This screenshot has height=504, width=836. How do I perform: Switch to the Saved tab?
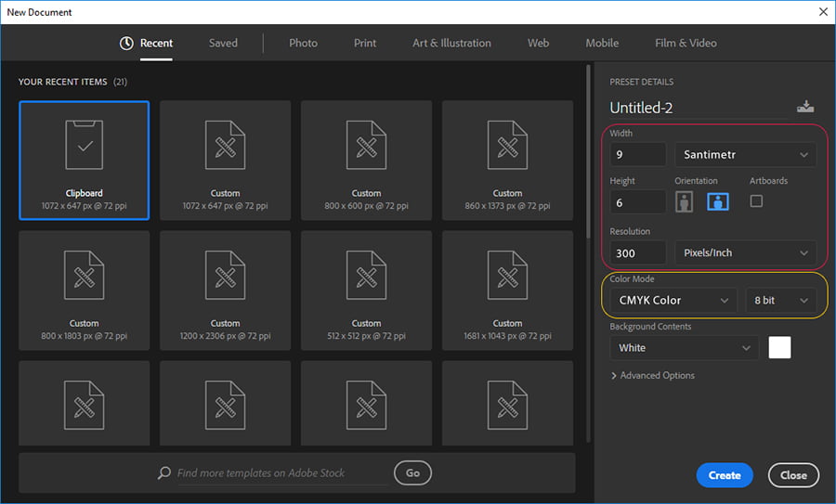(223, 43)
